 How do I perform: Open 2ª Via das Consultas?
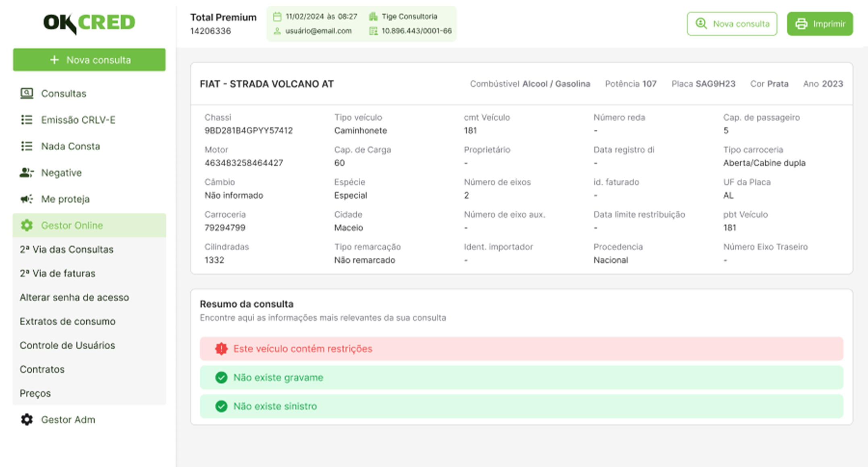66,249
